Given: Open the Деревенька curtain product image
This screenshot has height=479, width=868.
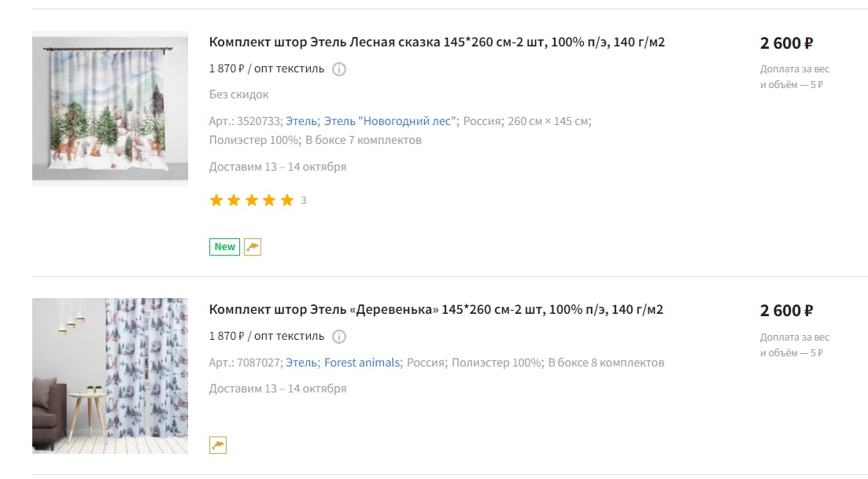Looking at the screenshot, I should 110,376.
